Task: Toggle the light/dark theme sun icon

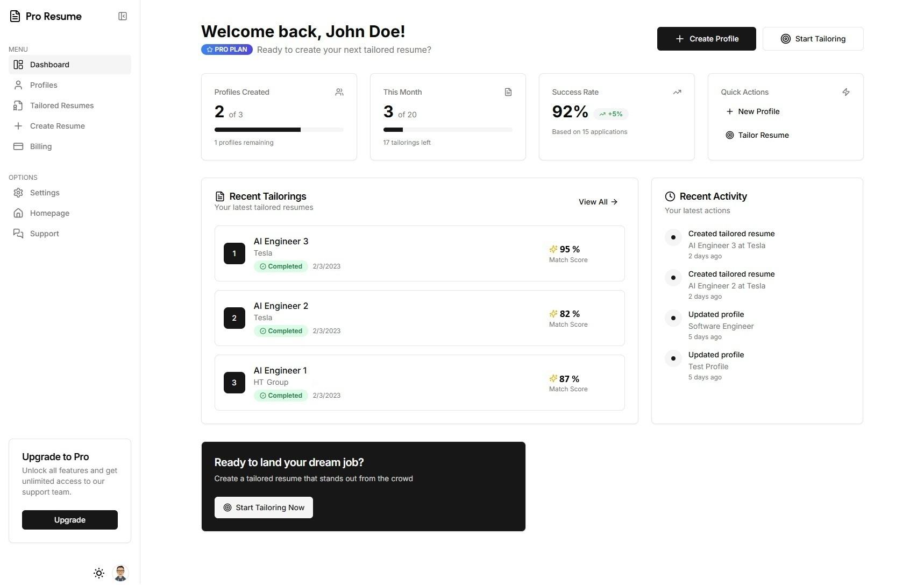Action: pyautogui.click(x=99, y=573)
